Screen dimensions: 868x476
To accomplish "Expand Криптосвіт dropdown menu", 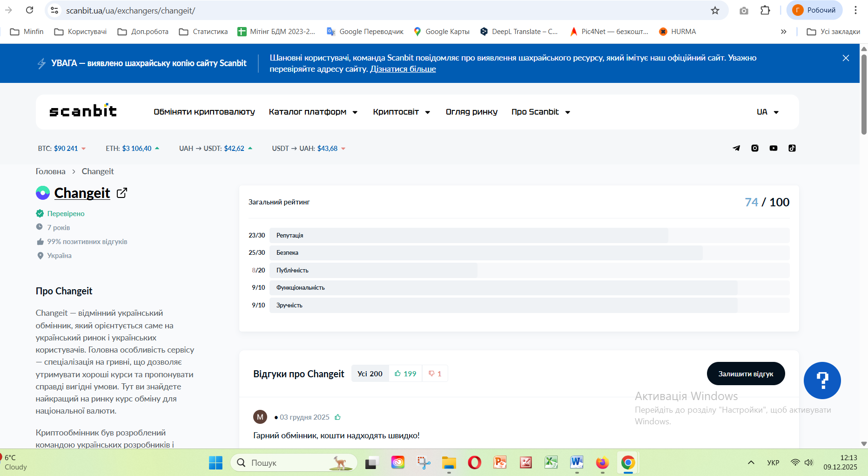I will [402, 112].
